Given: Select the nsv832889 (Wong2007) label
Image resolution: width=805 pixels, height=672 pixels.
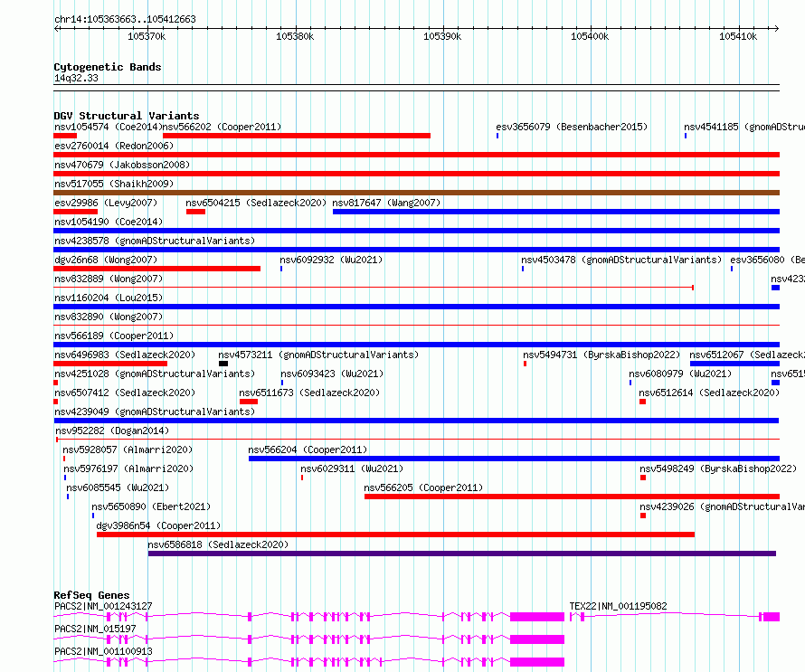Looking at the screenshot, I should (109, 279).
